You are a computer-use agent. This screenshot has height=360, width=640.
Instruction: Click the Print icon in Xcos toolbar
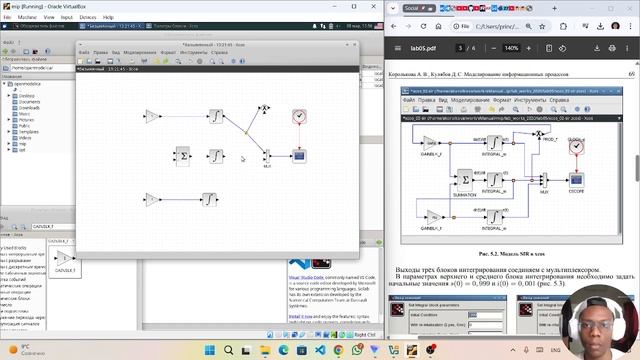point(110,61)
